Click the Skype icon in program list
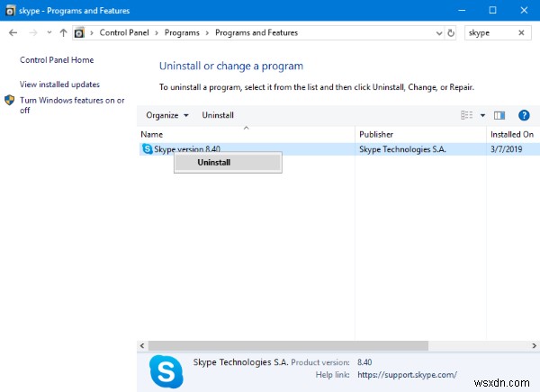Viewport: 540px width, 392px height. tap(148, 149)
